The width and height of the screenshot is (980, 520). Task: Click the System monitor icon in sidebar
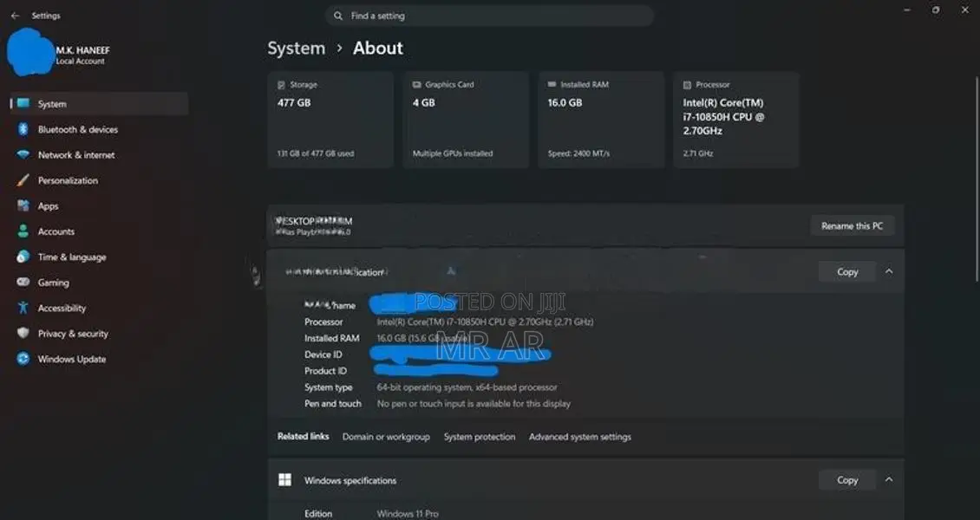(x=23, y=104)
